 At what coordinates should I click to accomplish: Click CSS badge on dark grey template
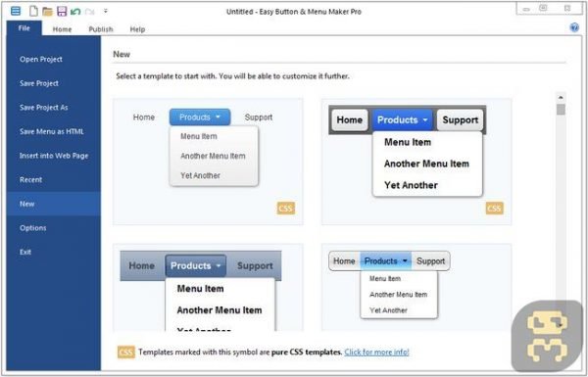[x=495, y=209]
